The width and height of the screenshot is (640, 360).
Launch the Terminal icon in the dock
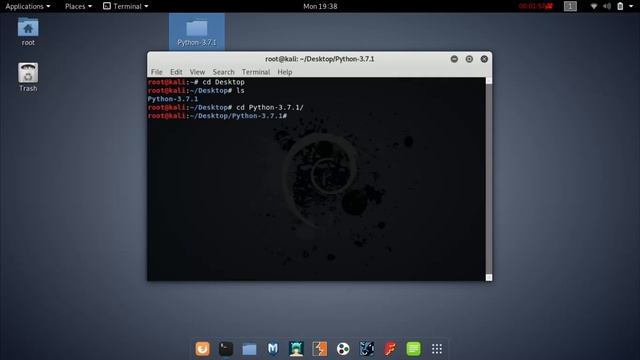coord(226,349)
